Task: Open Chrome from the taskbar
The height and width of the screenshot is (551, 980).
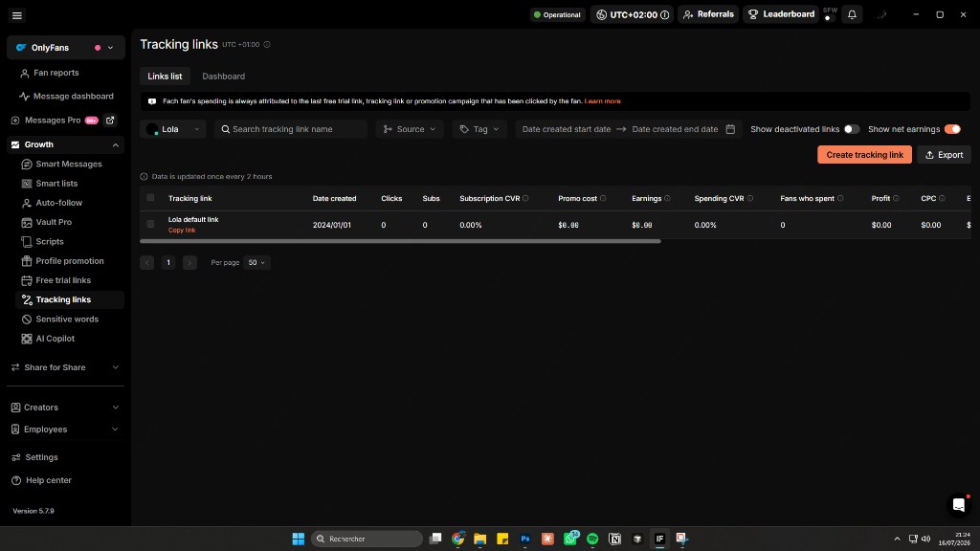Action: [458, 539]
